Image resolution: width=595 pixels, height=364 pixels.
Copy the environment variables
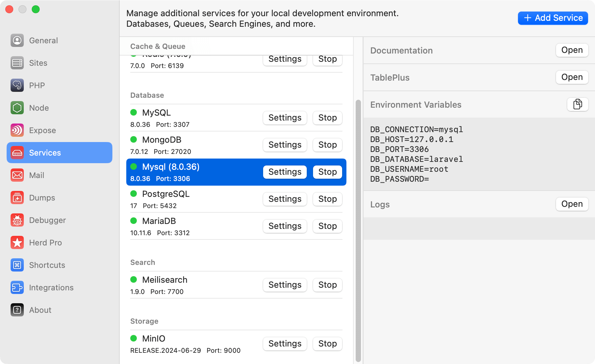coord(577,104)
